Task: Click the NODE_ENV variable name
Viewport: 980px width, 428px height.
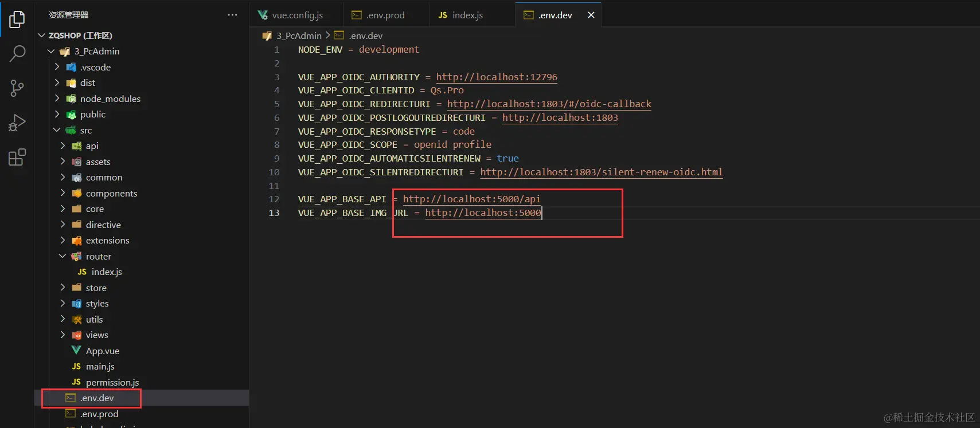Action: [320, 50]
